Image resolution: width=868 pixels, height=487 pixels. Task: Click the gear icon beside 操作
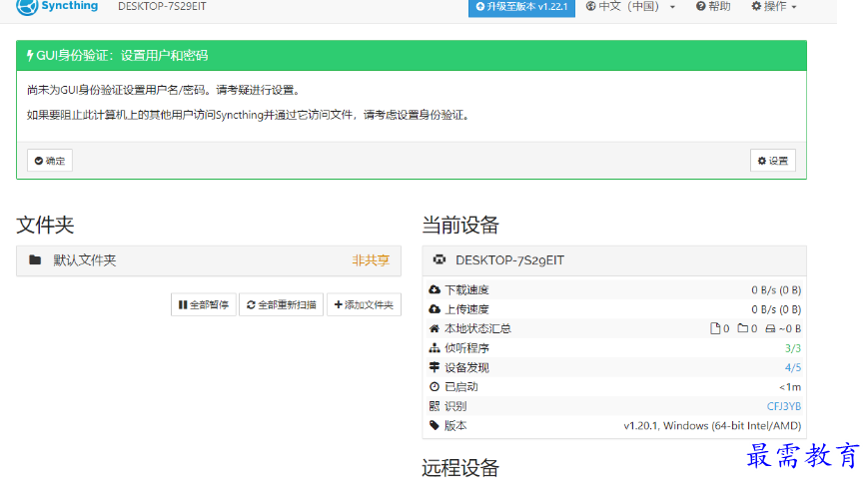(756, 6)
